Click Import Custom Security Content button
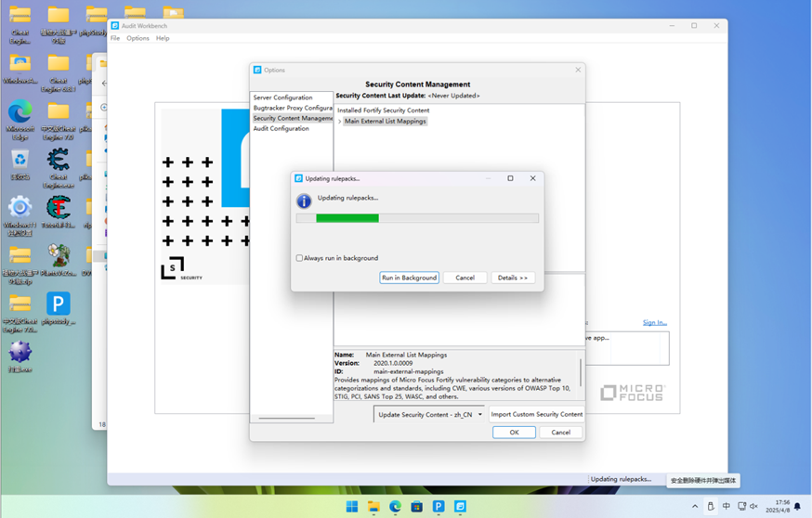812x518 pixels. pos(536,415)
